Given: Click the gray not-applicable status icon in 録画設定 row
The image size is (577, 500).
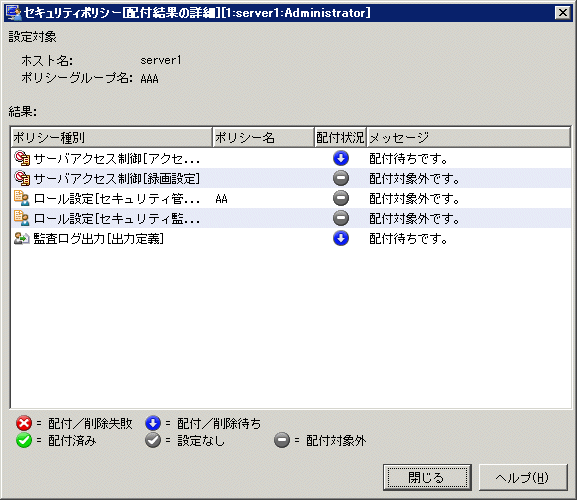Looking at the screenshot, I should click(x=341, y=178).
